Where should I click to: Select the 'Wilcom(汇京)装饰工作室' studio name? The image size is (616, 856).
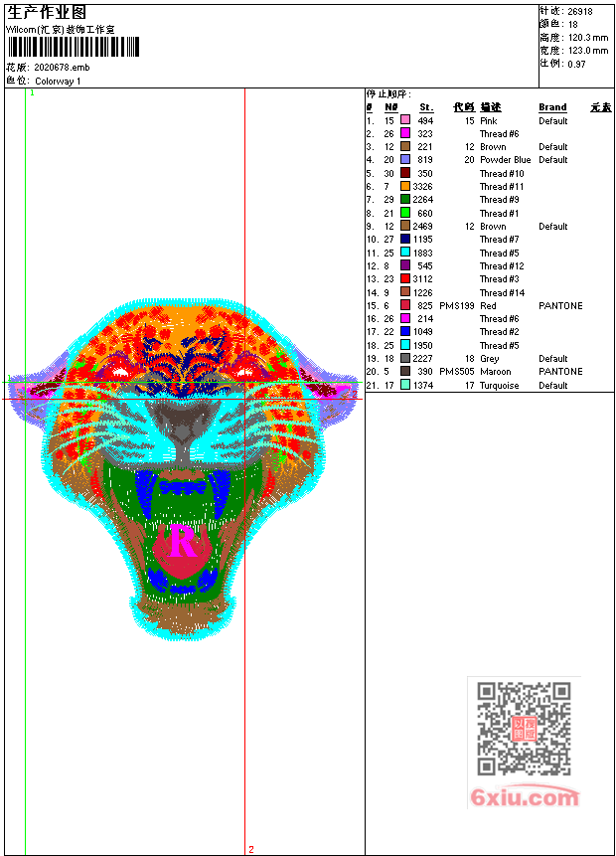60,30
